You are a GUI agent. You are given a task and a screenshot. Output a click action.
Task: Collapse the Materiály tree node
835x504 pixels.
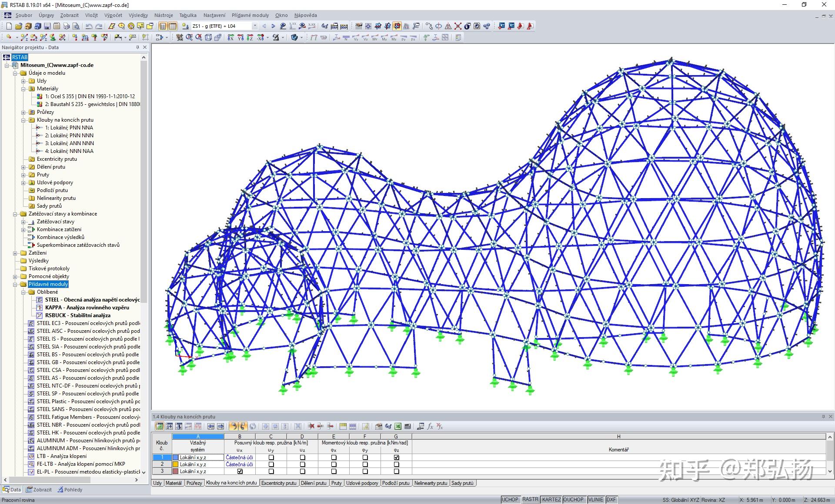pyautogui.click(x=23, y=89)
